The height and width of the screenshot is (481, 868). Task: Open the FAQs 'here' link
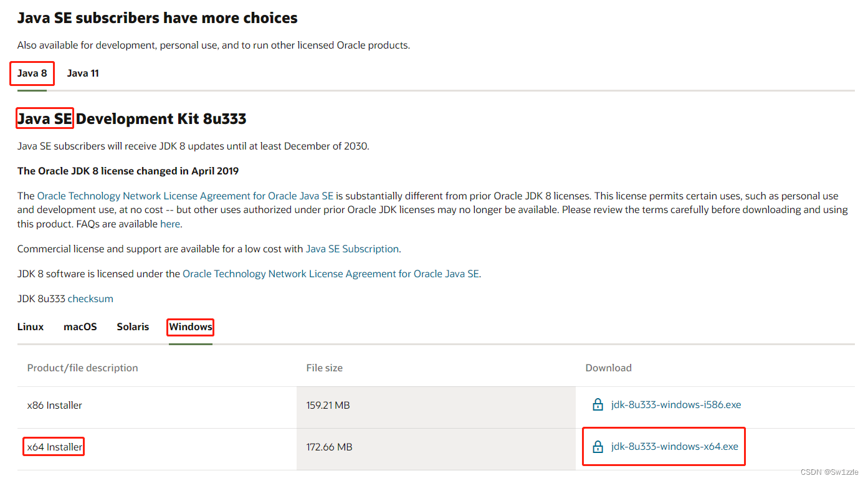[170, 224]
